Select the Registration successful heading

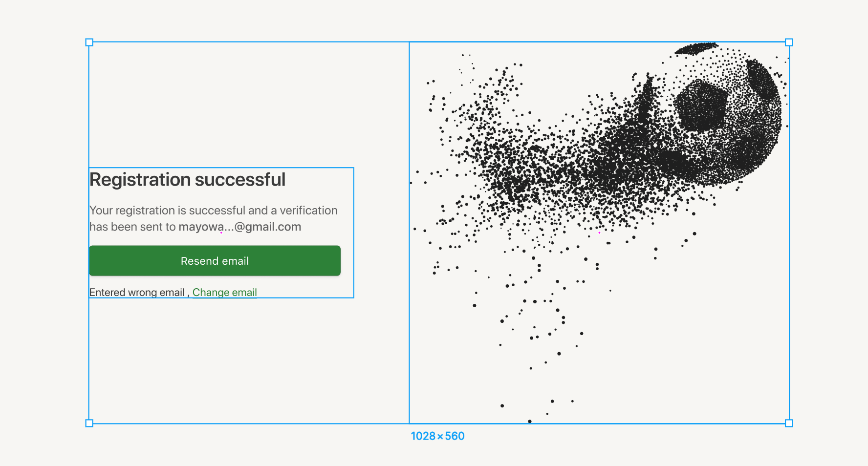(187, 180)
